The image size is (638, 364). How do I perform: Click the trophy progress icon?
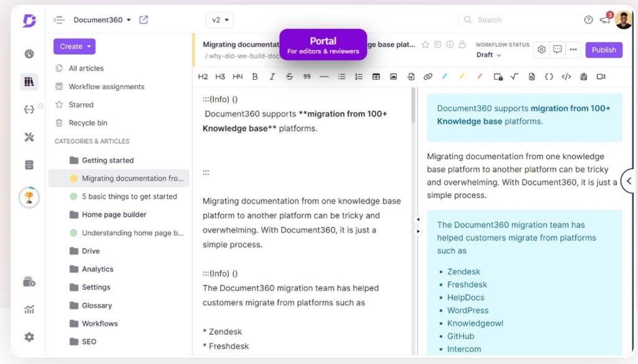coord(29,197)
